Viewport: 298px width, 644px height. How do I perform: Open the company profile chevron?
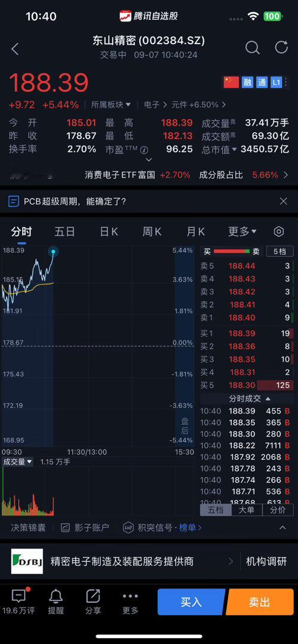231,561
